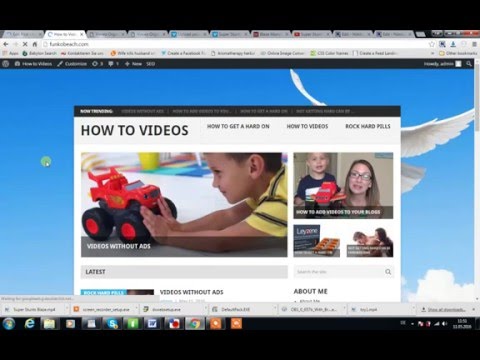Open options arrow for Super Stunts Blaze.mp4 download

[x=66, y=309]
